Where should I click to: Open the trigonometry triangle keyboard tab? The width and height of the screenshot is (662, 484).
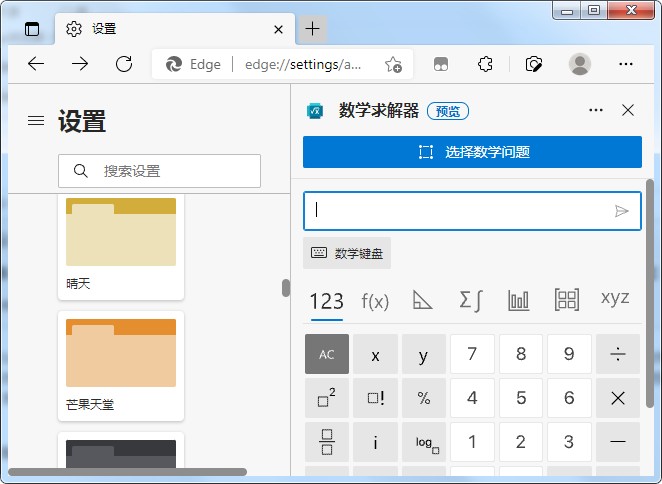(423, 300)
